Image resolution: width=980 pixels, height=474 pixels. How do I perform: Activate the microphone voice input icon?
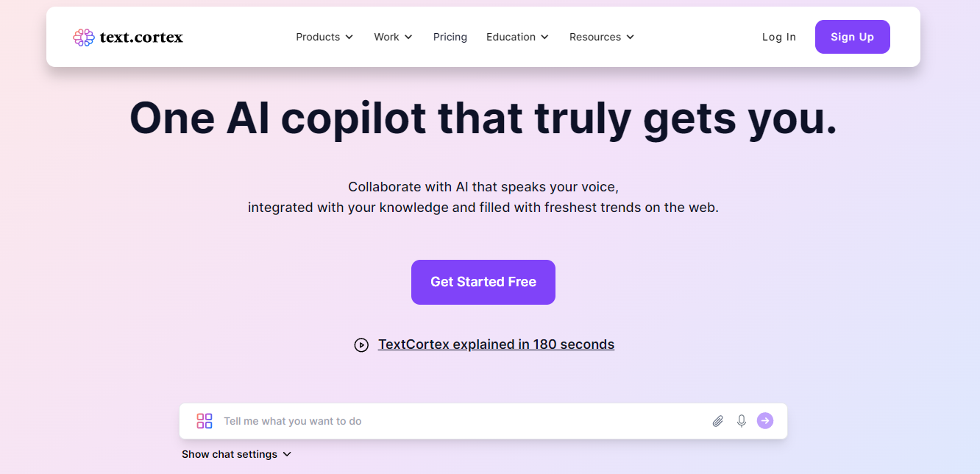(742, 421)
